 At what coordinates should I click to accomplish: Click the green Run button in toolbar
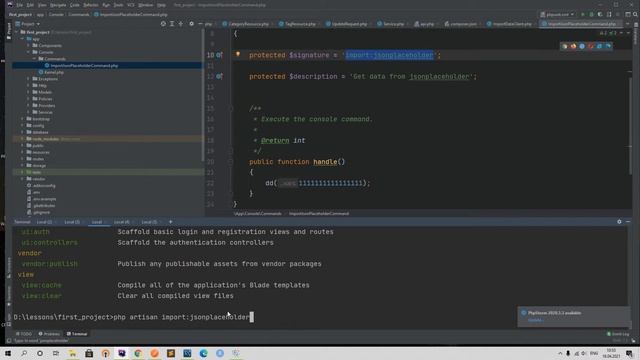tap(582, 14)
